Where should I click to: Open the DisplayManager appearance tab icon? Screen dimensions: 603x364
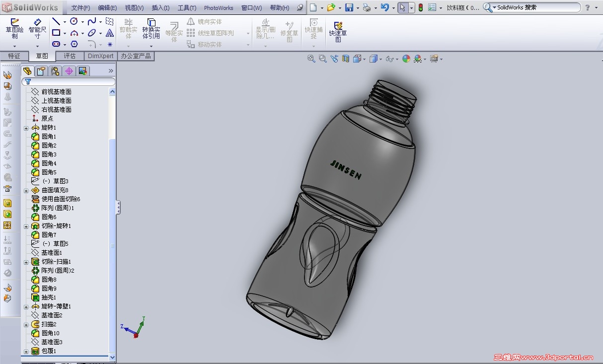coord(83,71)
